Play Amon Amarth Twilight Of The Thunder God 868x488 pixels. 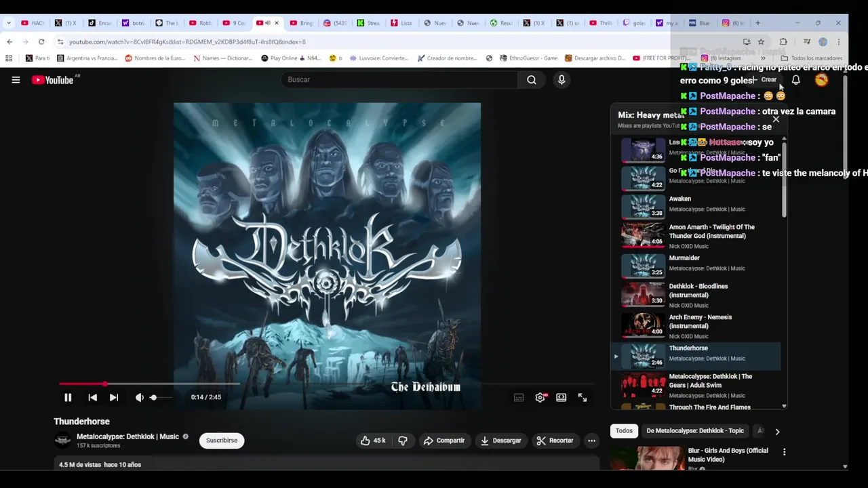tap(701, 236)
